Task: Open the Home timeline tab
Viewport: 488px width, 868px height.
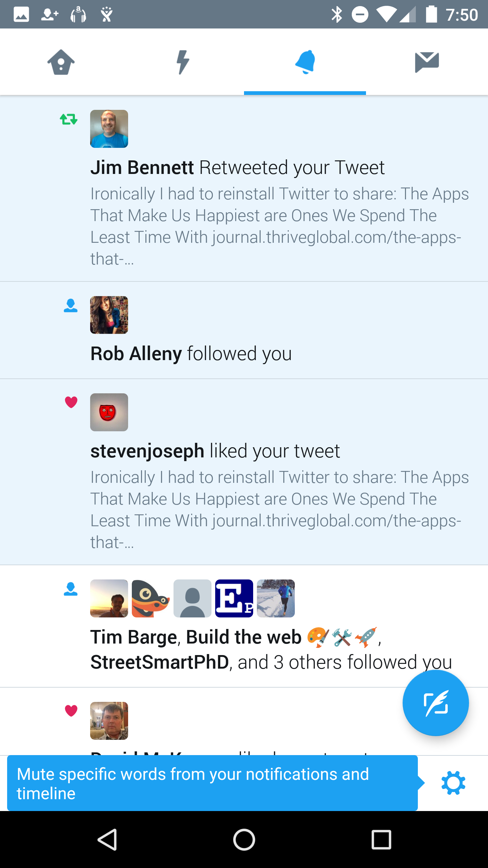Action: click(61, 62)
